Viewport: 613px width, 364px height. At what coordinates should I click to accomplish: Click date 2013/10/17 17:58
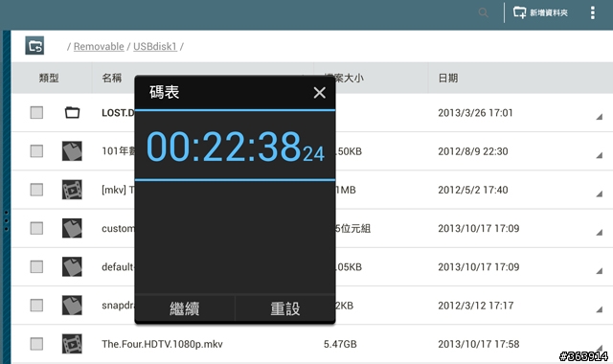click(479, 344)
